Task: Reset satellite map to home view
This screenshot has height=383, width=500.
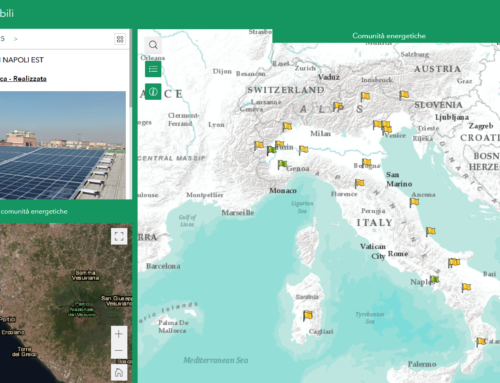Action: click(119, 372)
